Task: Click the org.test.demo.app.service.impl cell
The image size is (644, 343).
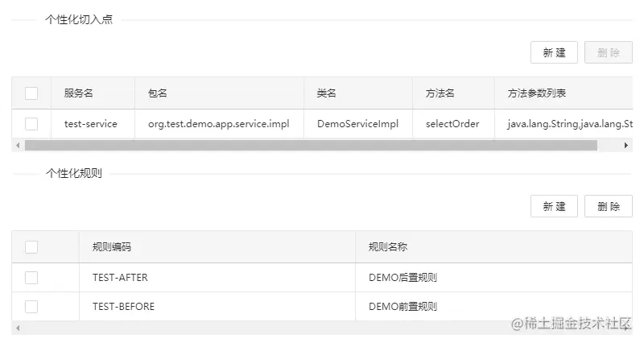Action: coord(219,124)
